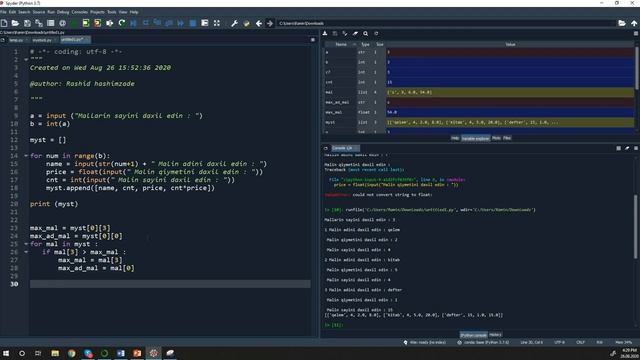Start debugging with the debug icon
Viewport: 640px width, 360px height.
[x=133, y=23]
